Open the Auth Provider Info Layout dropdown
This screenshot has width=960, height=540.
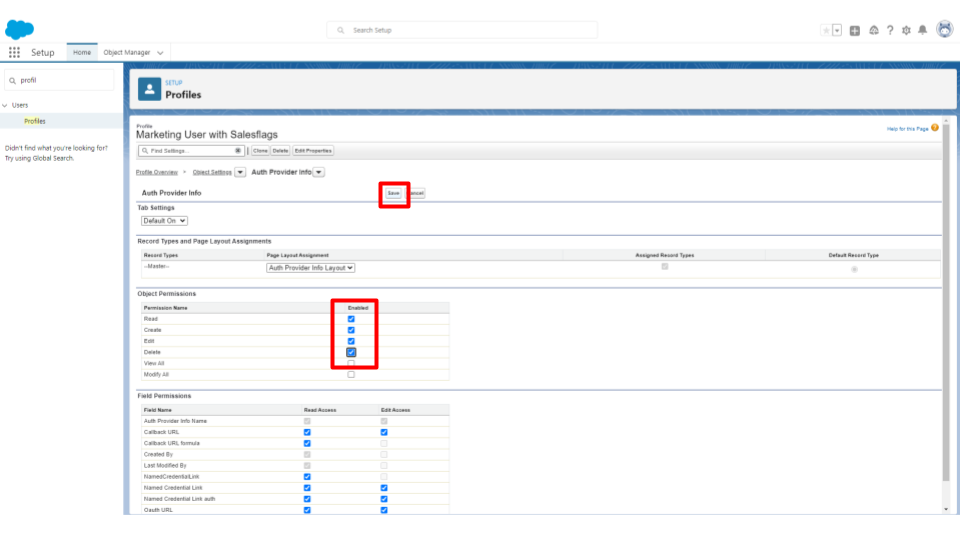tap(310, 268)
